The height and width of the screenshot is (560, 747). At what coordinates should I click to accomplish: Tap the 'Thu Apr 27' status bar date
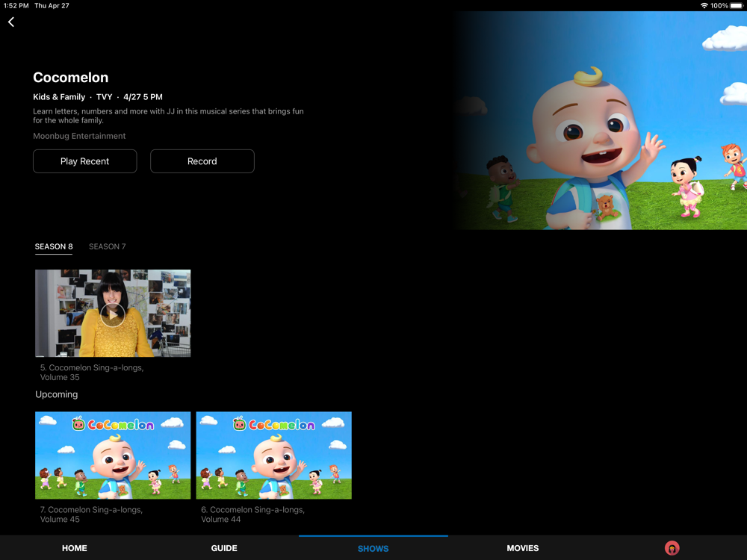tap(52, 6)
